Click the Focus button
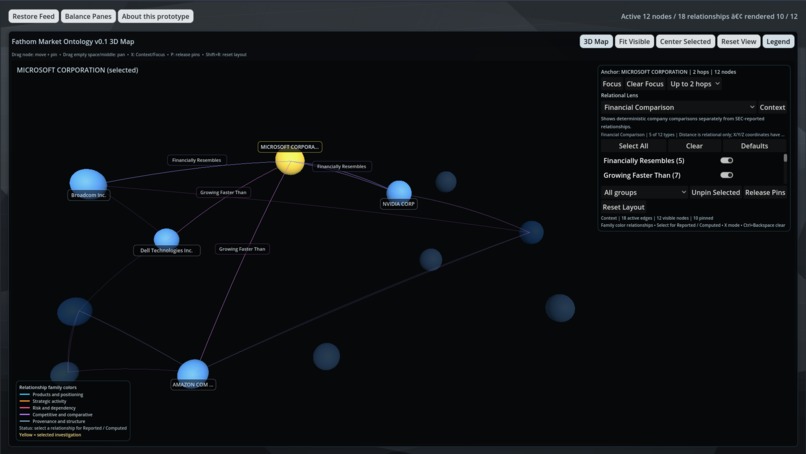This screenshot has width=806, height=454. coord(611,84)
